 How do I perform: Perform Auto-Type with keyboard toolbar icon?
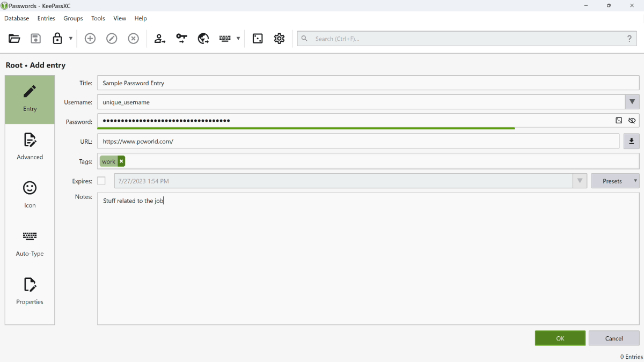[x=225, y=39]
